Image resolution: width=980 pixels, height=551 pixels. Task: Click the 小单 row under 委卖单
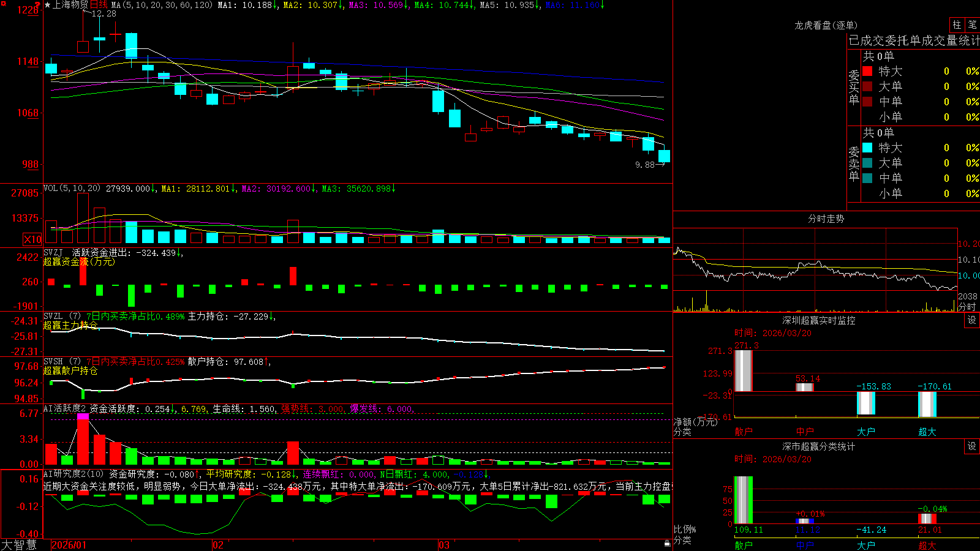[x=921, y=193]
